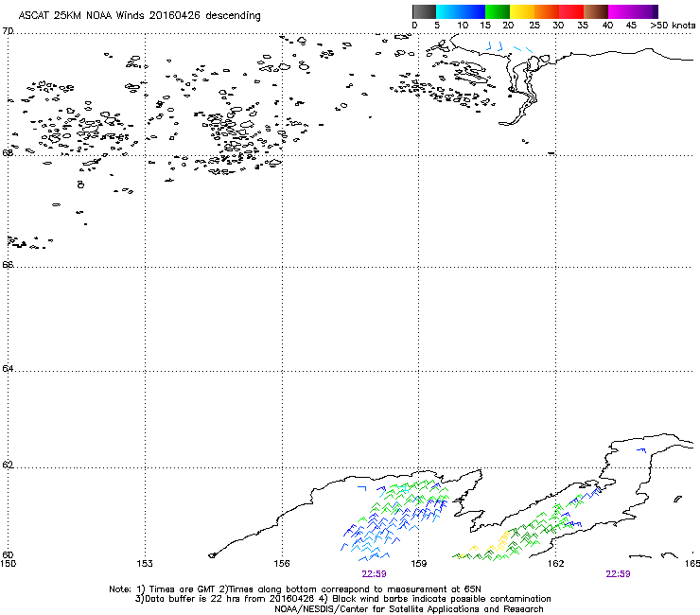Click the latitude label "62"
The height and width of the screenshot is (615, 700).
8,465
